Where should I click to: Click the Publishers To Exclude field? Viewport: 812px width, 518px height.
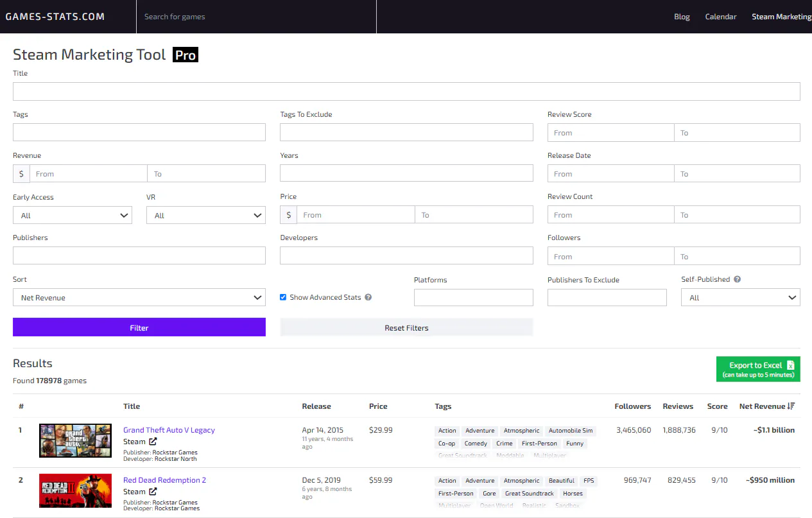(x=607, y=297)
